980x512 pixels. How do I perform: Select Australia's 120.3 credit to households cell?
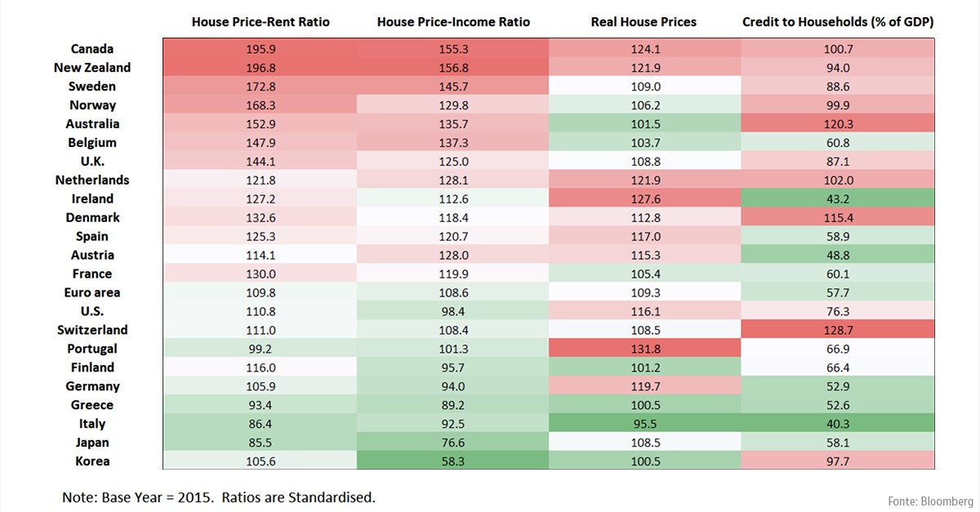point(839,124)
